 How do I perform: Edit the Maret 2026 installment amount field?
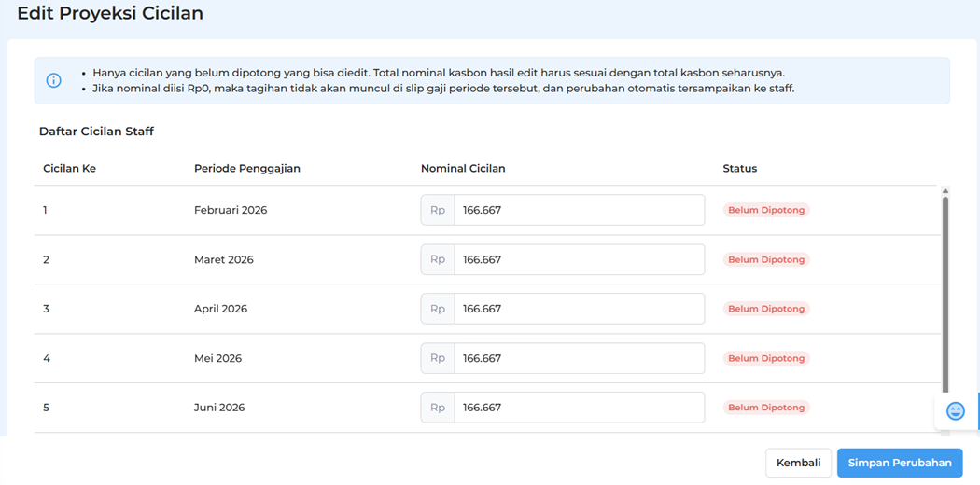point(579,259)
